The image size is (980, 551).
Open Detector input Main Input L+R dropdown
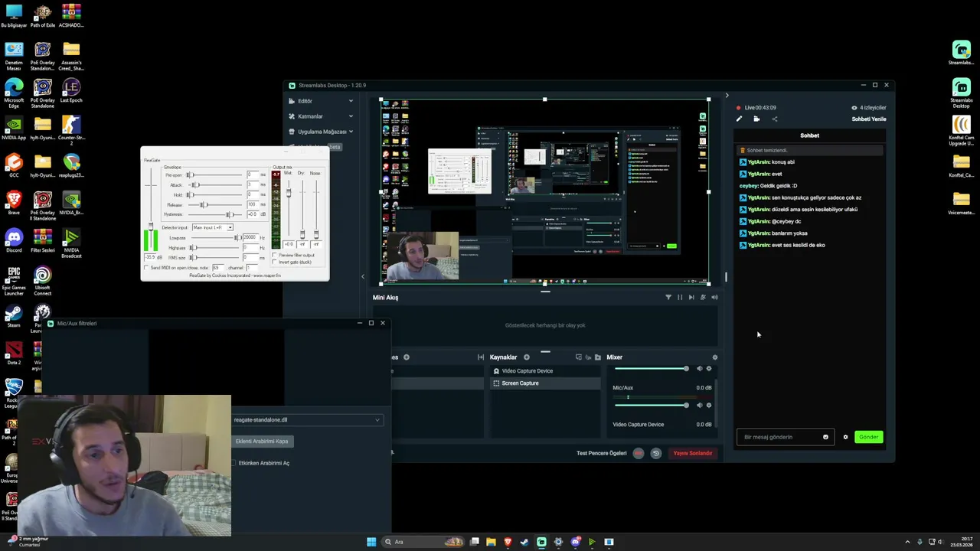[x=213, y=227]
